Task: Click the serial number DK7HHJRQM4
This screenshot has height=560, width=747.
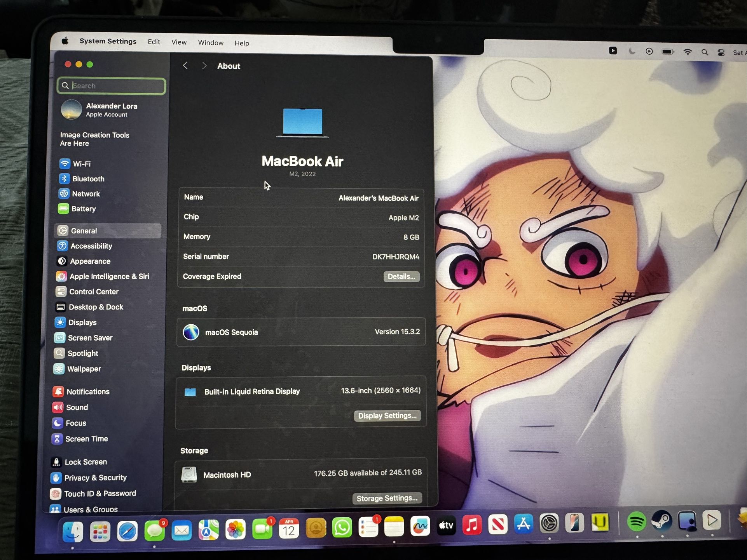Action: click(396, 257)
